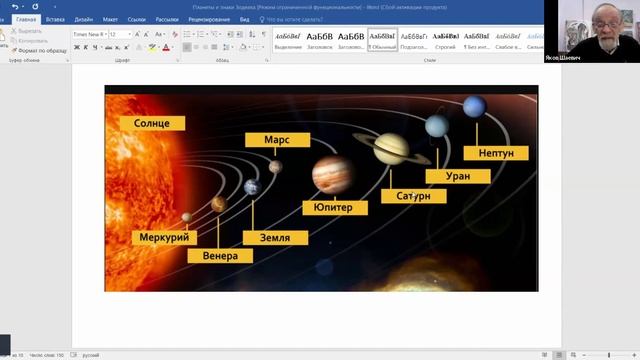
Task: Open the paragraph shading fill color
Action: point(243,47)
